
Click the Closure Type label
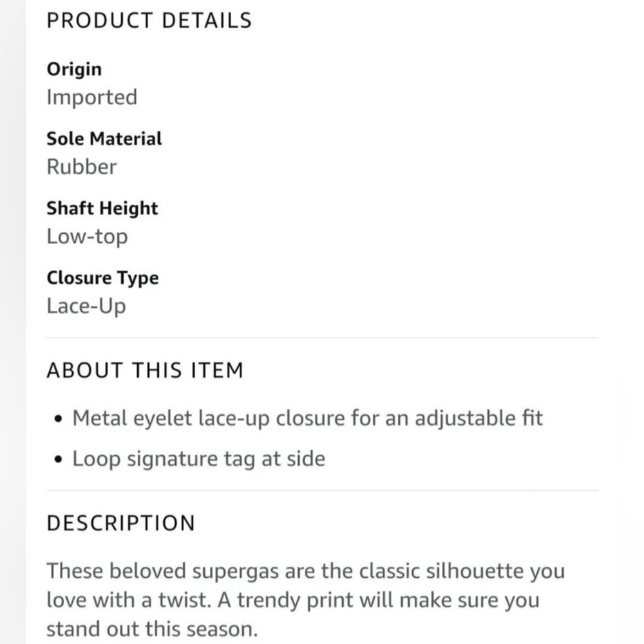[102, 278]
